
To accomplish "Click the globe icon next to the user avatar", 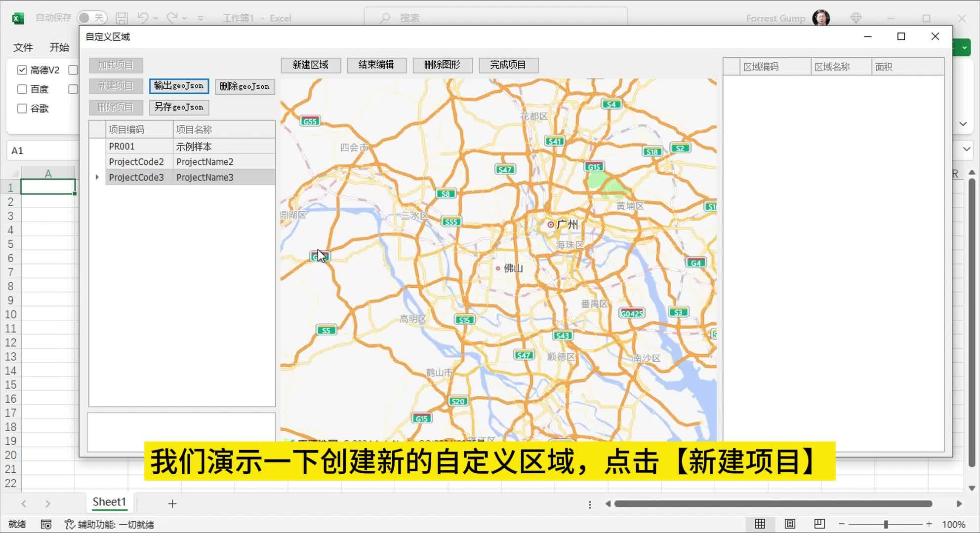I will (856, 18).
